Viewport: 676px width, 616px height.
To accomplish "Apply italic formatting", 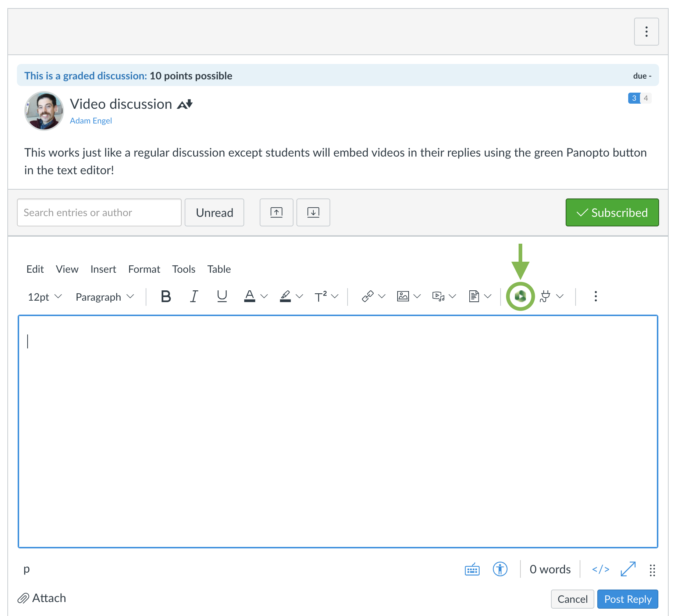I will pyautogui.click(x=194, y=296).
